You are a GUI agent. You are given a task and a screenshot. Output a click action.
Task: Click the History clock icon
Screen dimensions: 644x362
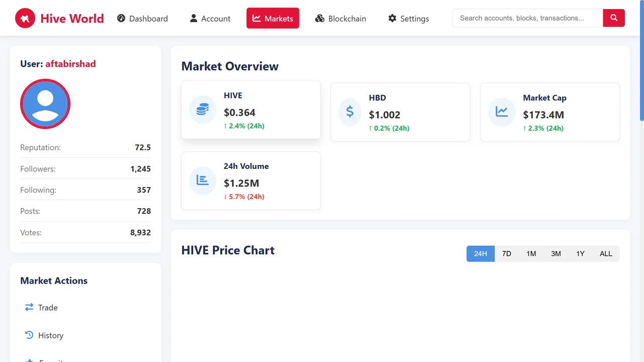point(29,335)
